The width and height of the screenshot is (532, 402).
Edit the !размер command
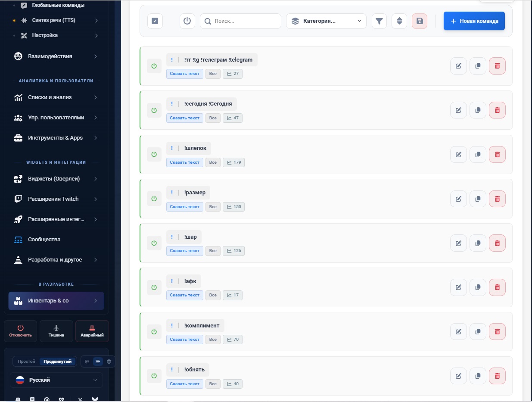tap(458, 199)
